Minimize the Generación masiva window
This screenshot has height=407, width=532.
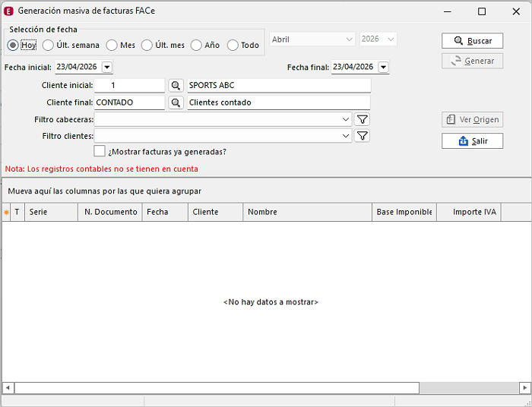click(448, 11)
